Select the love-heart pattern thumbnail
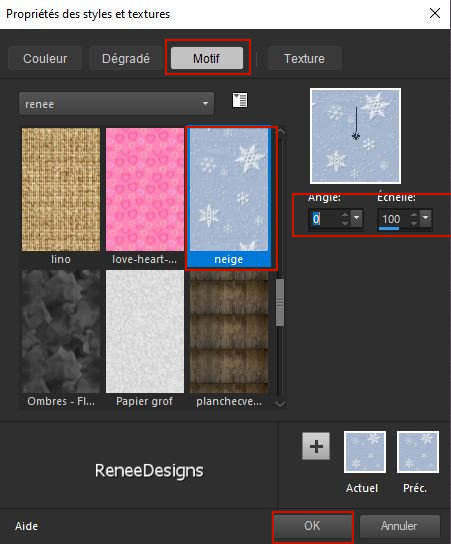Image resolution: width=451 pixels, height=544 pixels. (x=145, y=189)
